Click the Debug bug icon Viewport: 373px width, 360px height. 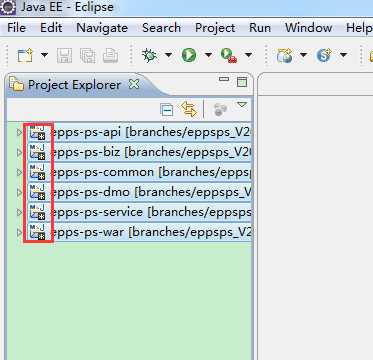point(149,55)
